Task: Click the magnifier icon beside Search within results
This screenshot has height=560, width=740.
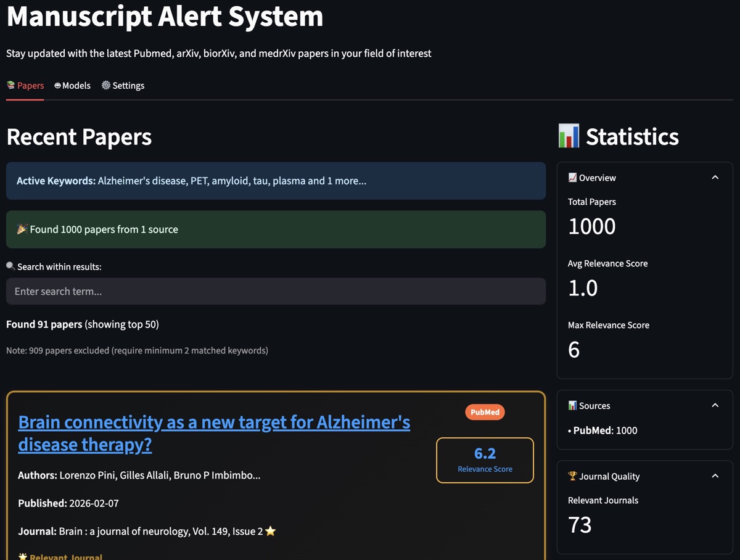Action: coord(10,266)
